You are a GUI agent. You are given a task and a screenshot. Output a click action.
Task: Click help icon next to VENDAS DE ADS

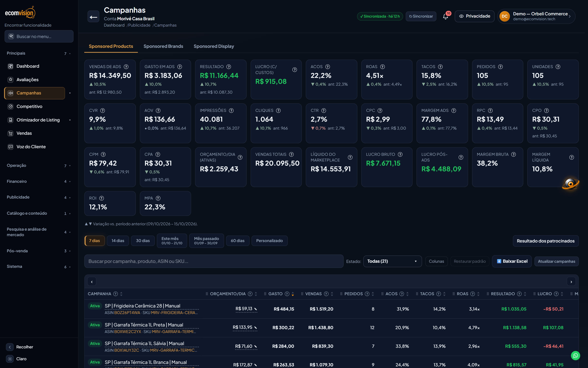point(126,67)
